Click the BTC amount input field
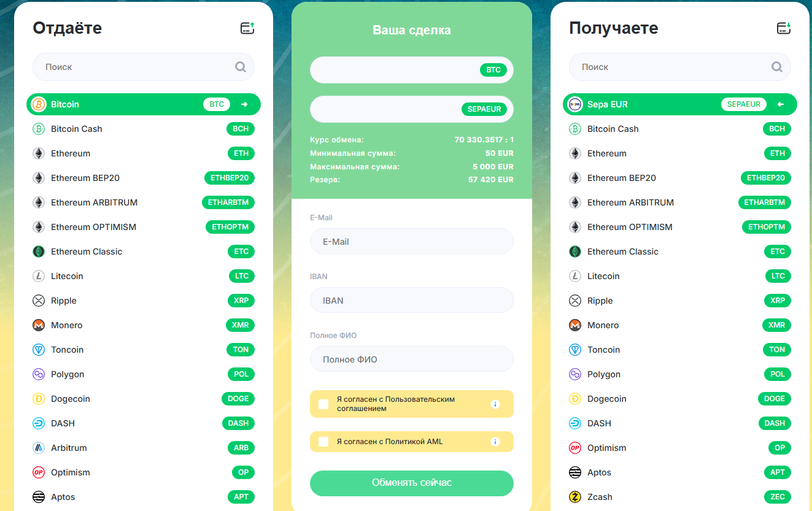This screenshot has height=511, width=812. [x=412, y=70]
